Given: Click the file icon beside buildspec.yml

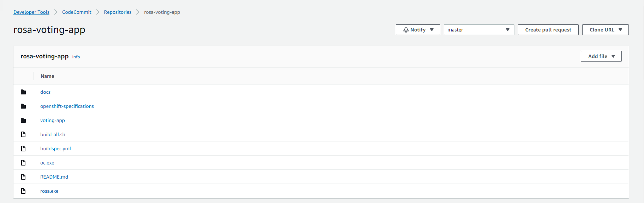Looking at the screenshot, I should [x=23, y=149].
